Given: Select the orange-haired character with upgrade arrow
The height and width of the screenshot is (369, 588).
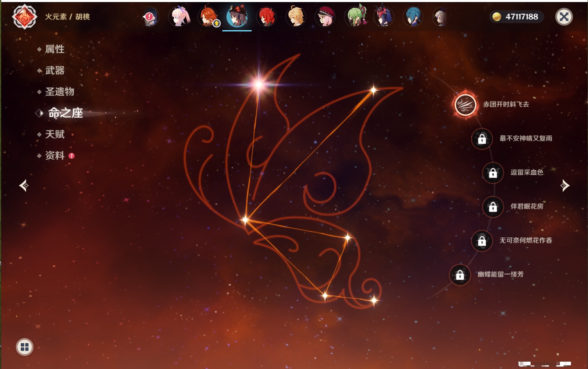Looking at the screenshot, I should click(208, 17).
